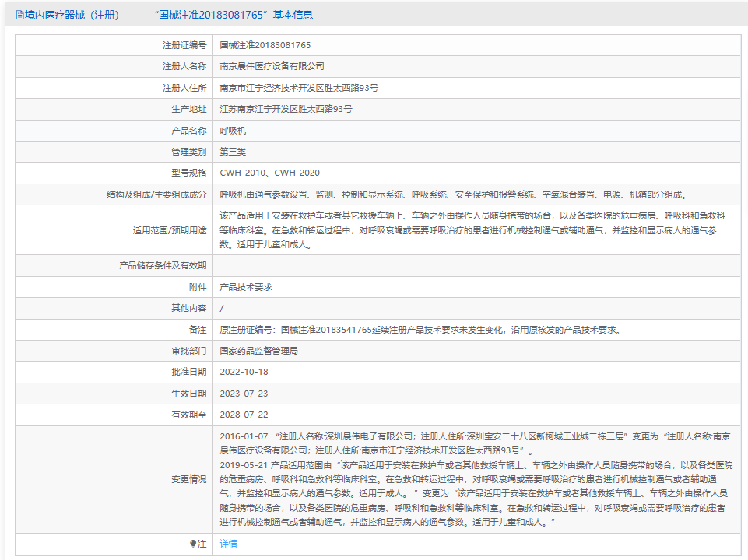Click the 适用范围/预期用途 row label
This screenshot has height=560, width=748.
tap(169, 230)
